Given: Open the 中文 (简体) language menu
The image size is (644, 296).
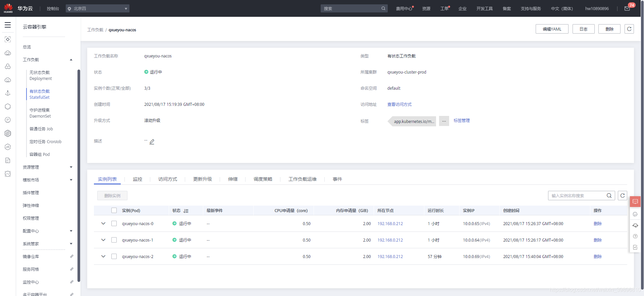Looking at the screenshot, I should pyautogui.click(x=562, y=8).
